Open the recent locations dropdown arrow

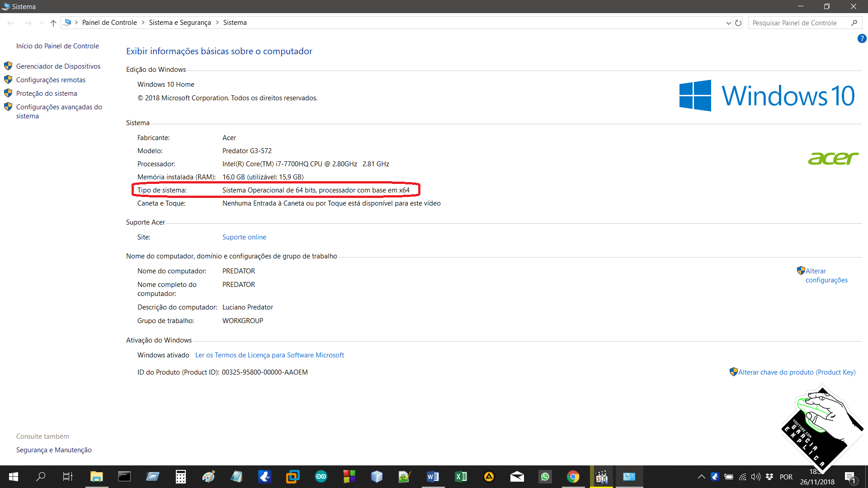pyautogui.click(x=42, y=23)
